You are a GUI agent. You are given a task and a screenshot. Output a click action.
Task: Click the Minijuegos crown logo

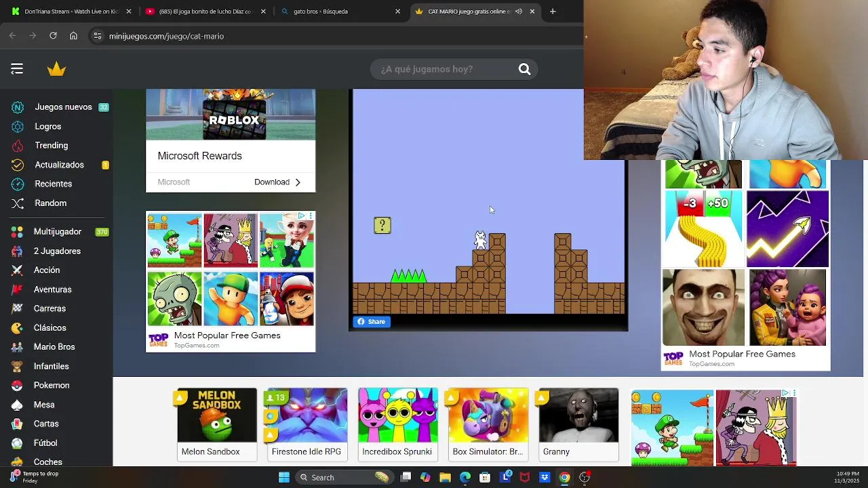click(56, 69)
